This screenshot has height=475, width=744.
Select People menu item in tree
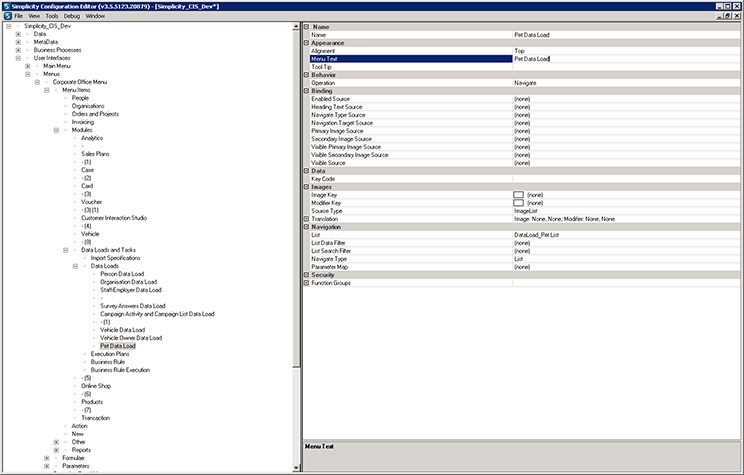[x=80, y=98]
